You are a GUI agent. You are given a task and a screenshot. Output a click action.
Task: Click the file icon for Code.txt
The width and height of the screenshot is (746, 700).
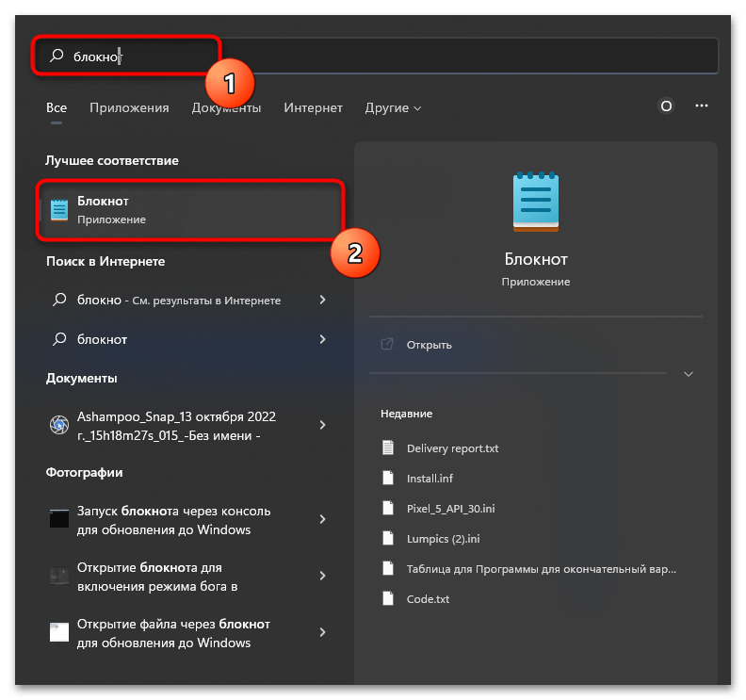(388, 598)
